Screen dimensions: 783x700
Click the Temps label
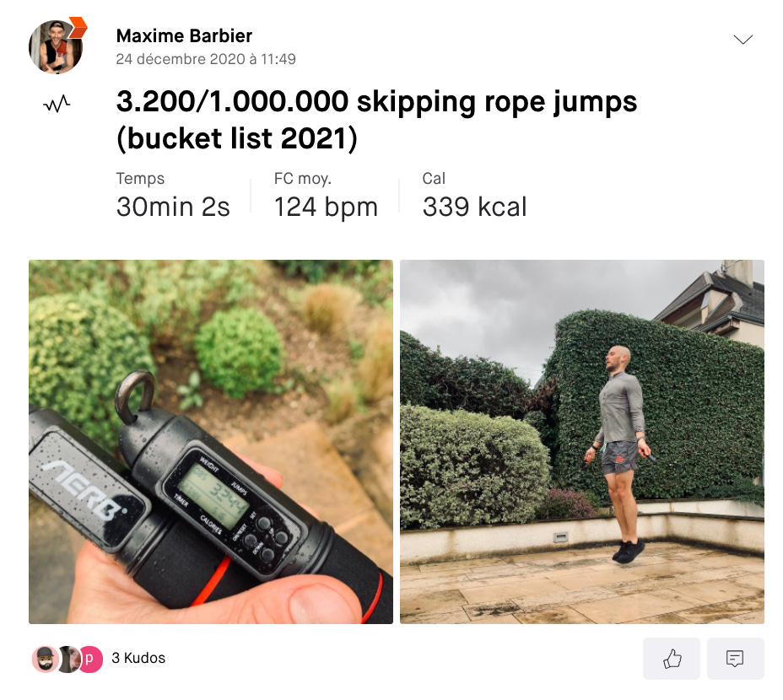tap(140, 179)
